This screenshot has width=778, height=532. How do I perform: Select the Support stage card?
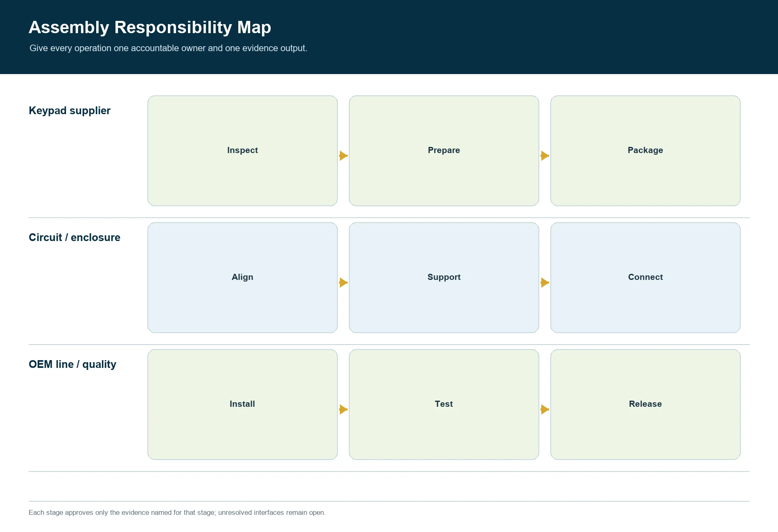pyautogui.click(x=444, y=277)
